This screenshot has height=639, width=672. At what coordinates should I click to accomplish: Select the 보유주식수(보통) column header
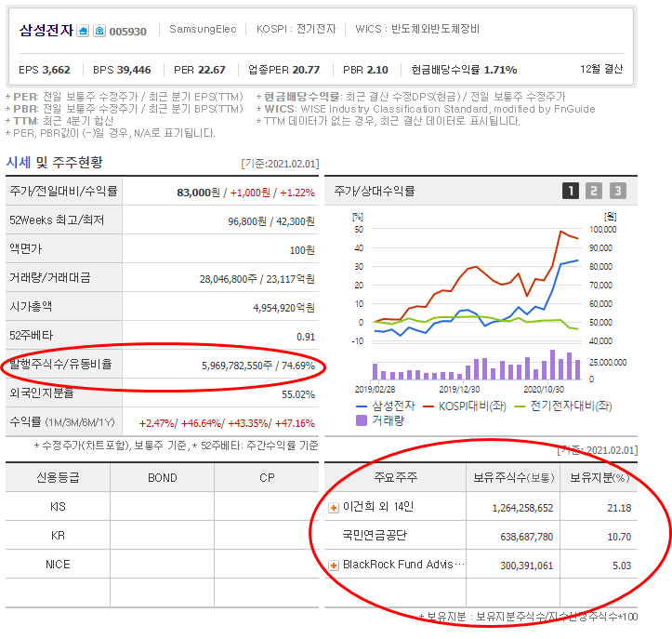(x=513, y=477)
